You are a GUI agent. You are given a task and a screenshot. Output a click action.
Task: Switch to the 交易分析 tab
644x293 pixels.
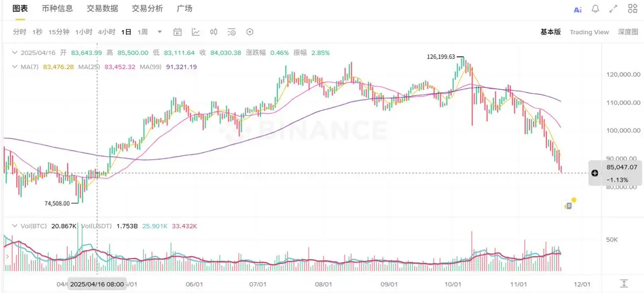click(147, 8)
